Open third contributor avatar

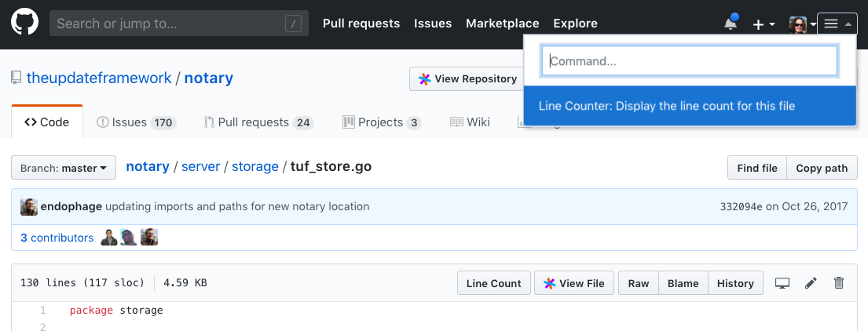tap(149, 238)
